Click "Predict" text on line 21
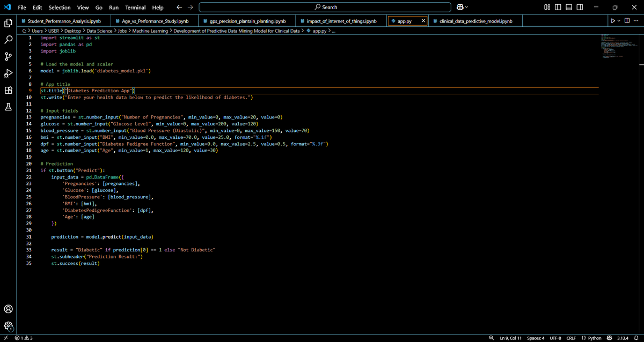Viewport: 644px width, 342px height. coord(89,170)
